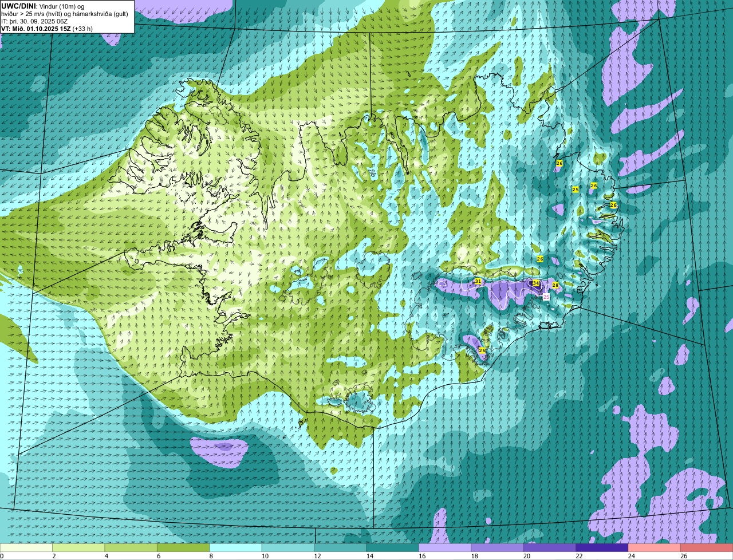Click the bold 'UWC/DINI' title in the legend box
733x560 pixels.
pos(19,6)
